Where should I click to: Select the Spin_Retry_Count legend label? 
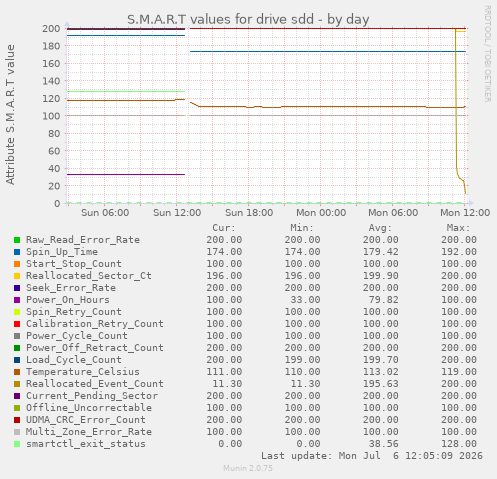[x=74, y=312]
